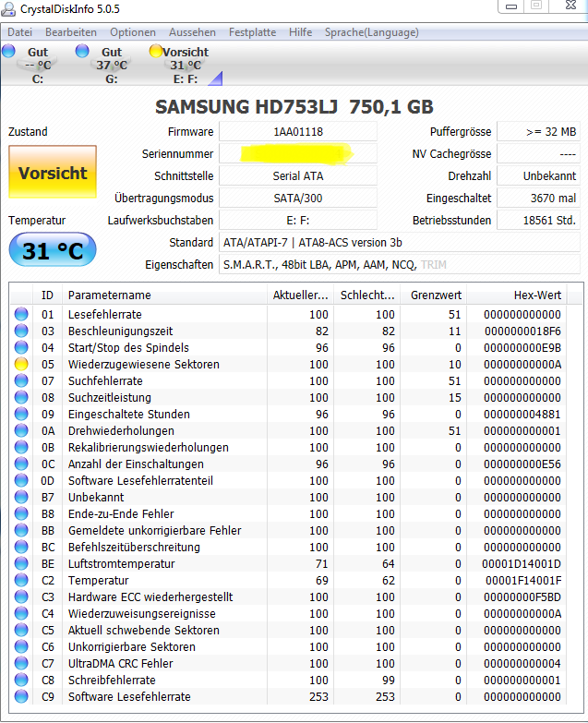Click the Seriennummer field

point(298,154)
